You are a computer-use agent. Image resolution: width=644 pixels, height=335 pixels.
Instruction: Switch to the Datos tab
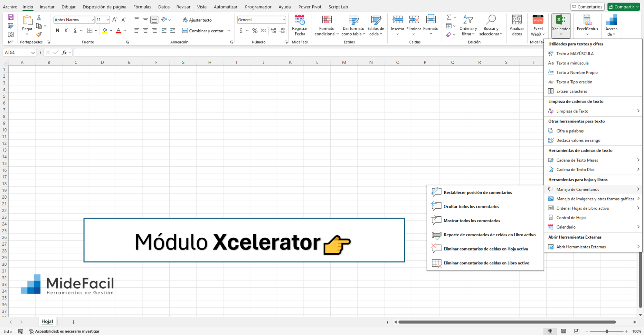click(164, 7)
